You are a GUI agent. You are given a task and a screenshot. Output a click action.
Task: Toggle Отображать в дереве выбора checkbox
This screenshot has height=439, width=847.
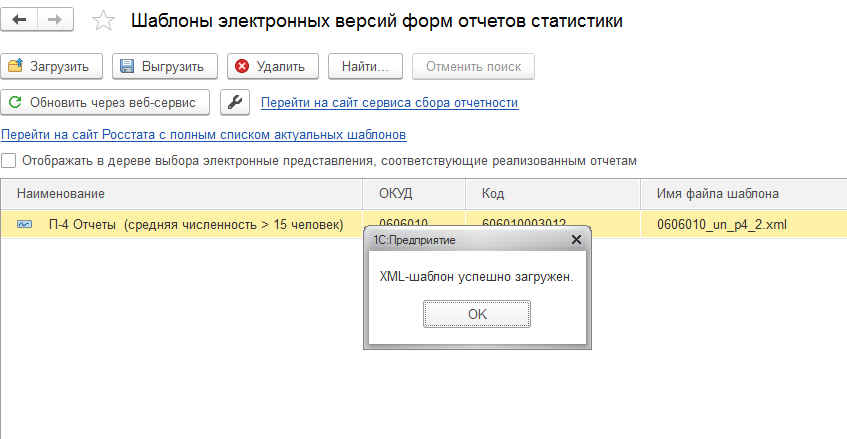(9, 160)
